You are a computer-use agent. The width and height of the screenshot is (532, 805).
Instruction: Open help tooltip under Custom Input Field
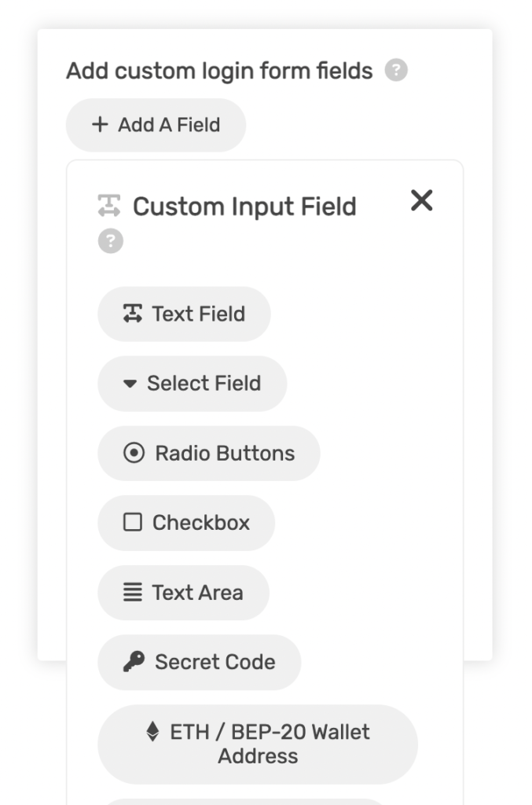111,241
